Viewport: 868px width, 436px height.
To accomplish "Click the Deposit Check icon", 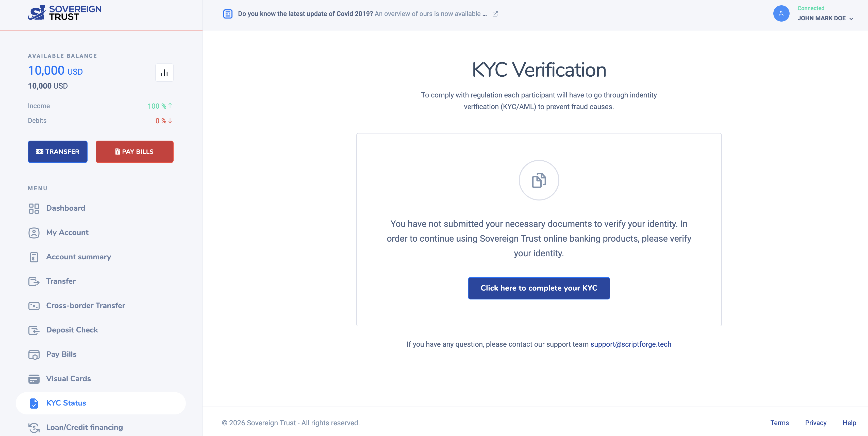I will pos(34,330).
